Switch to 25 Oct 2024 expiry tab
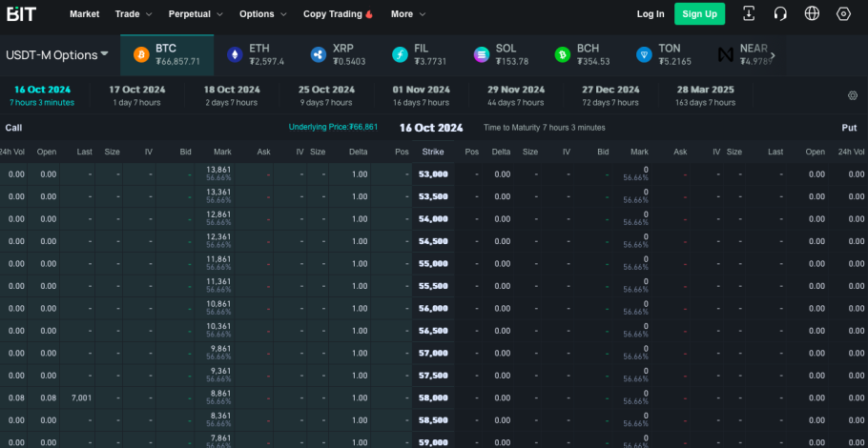 click(x=326, y=95)
